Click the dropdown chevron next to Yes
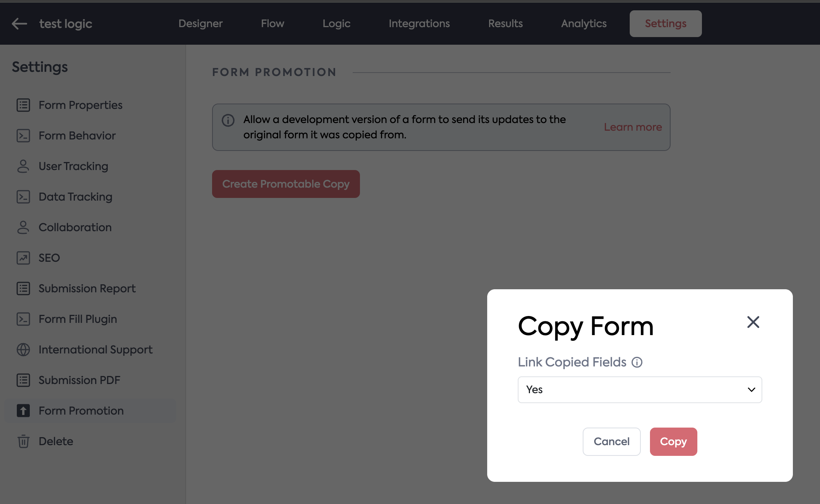 tap(751, 390)
